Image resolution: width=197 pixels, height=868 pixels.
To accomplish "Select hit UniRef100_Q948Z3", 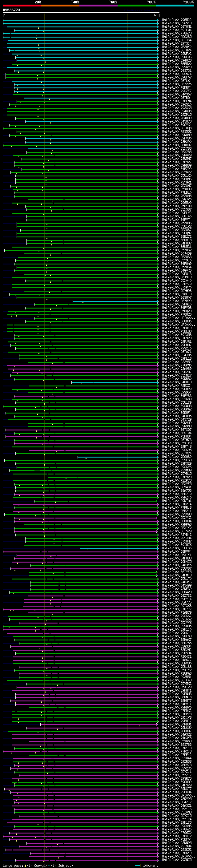I will [x=177, y=61].
